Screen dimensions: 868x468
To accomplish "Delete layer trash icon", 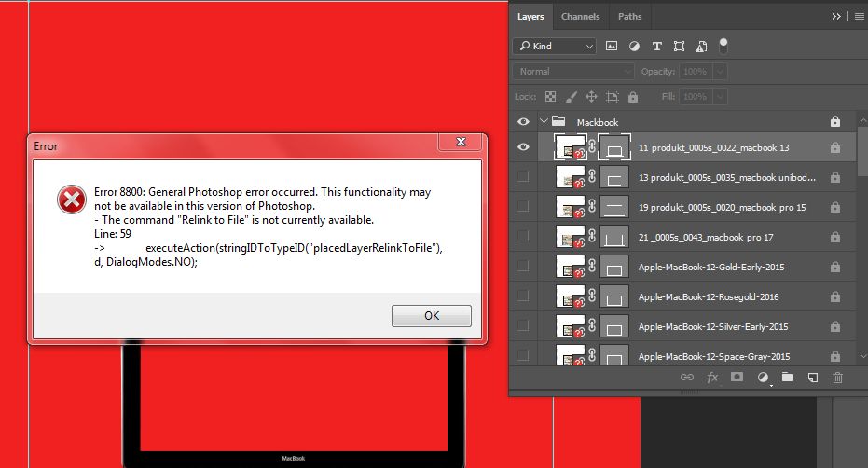I will [837, 378].
